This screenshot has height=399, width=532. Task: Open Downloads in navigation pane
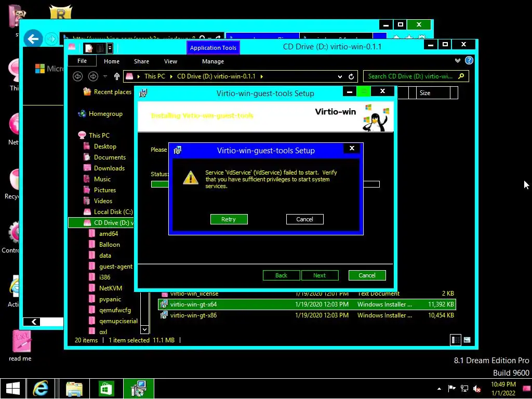[x=104, y=168]
